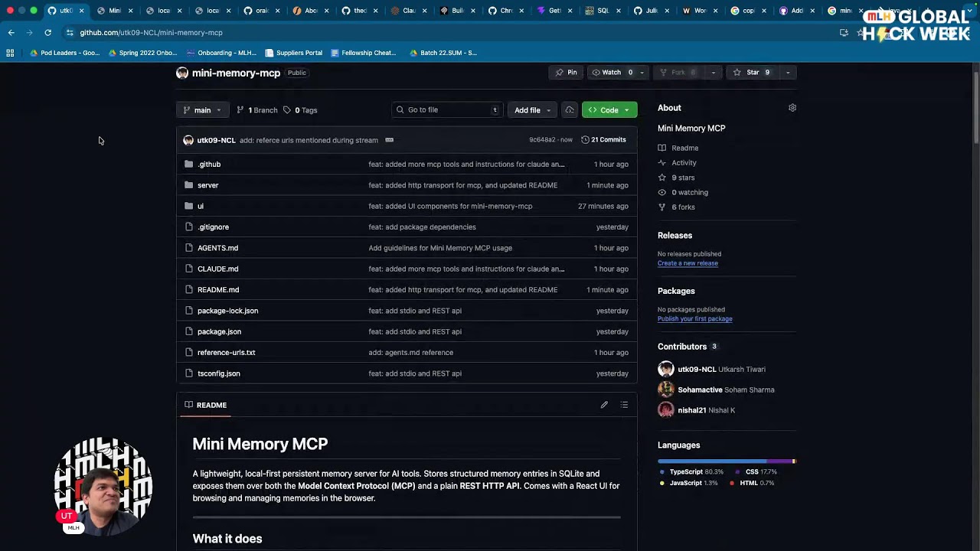Expand the Add file dropdown

click(532, 110)
